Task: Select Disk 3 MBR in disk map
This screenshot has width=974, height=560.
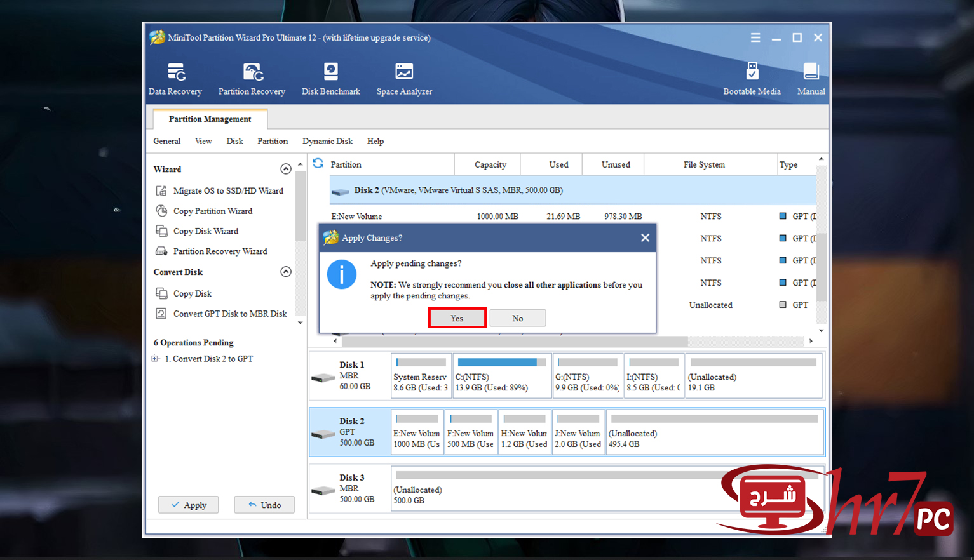Action: click(349, 488)
